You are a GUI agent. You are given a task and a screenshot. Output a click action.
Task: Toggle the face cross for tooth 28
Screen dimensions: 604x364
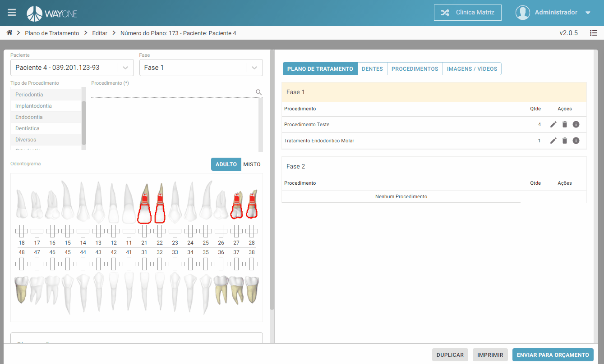252,232
